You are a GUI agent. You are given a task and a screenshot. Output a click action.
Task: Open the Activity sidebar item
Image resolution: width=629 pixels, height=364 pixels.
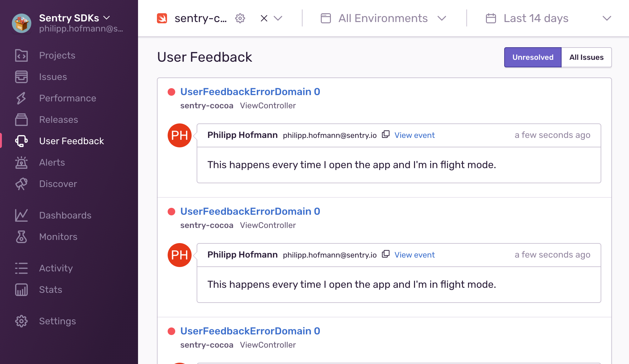click(x=56, y=268)
